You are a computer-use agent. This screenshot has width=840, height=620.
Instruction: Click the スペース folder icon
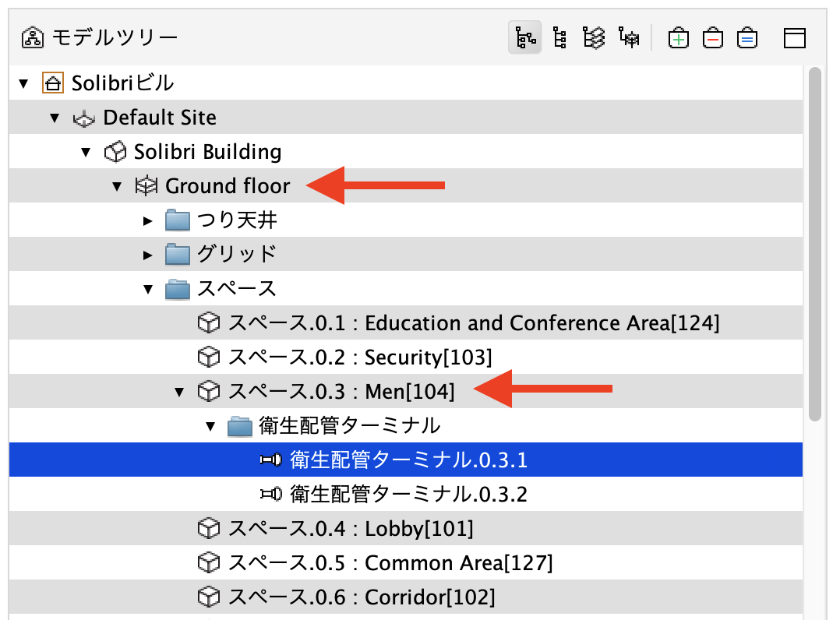178,289
